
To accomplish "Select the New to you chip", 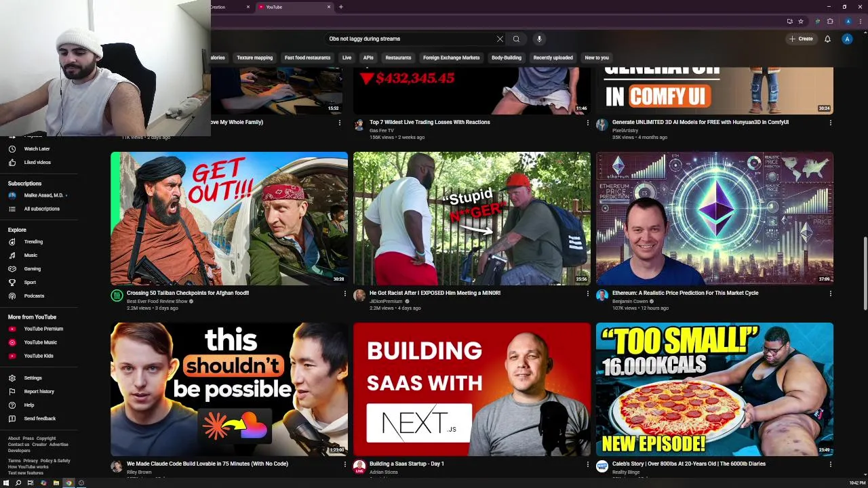I will [x=597, y=58].
